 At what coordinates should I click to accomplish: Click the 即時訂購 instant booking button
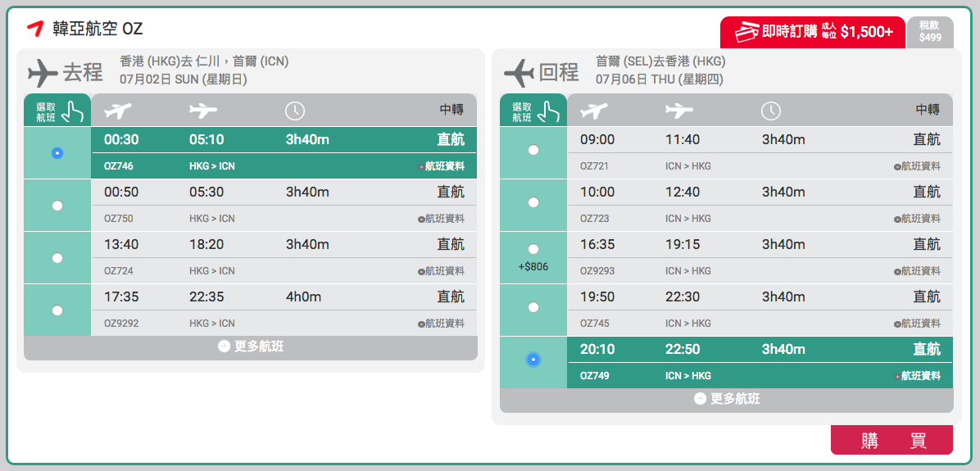pos(813,32)
